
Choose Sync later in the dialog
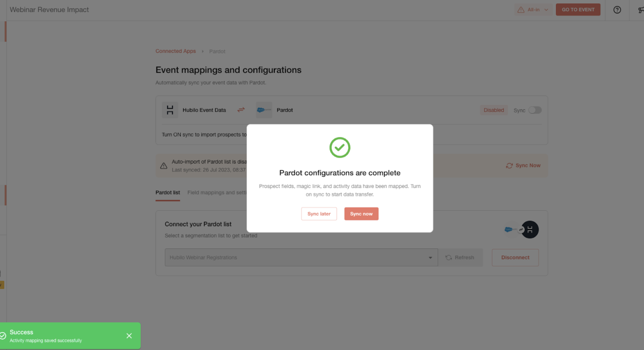pyautogui.click(x=319, y=214)
